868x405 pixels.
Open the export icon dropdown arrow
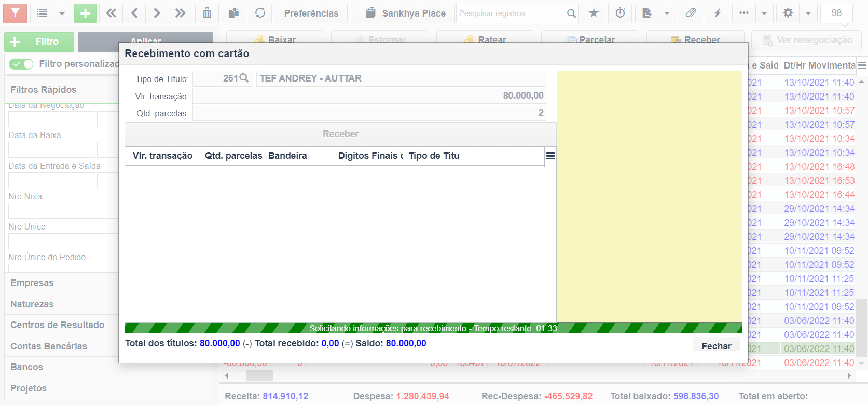[667, 13]
